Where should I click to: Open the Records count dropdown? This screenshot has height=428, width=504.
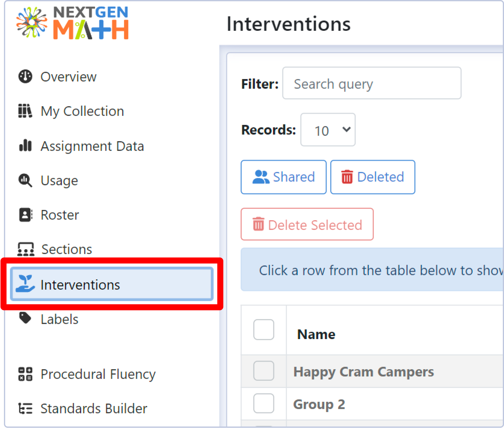[328, 130]
